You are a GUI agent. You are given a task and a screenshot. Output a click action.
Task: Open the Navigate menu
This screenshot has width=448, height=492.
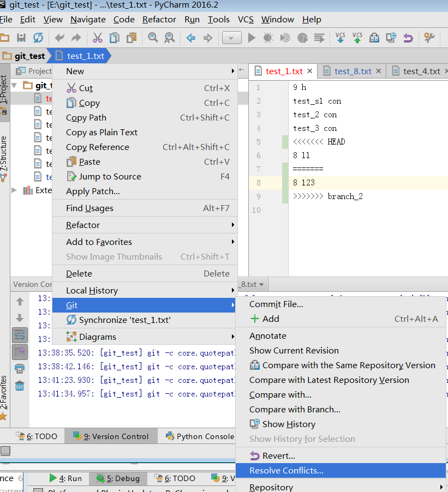pyautogui.click(x=88, y=20)
